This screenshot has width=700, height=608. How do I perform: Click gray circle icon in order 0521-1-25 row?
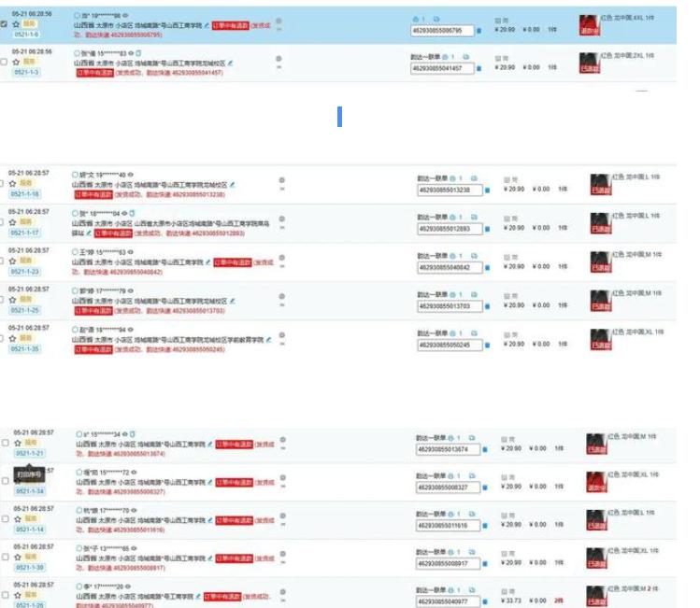(282, 296)
